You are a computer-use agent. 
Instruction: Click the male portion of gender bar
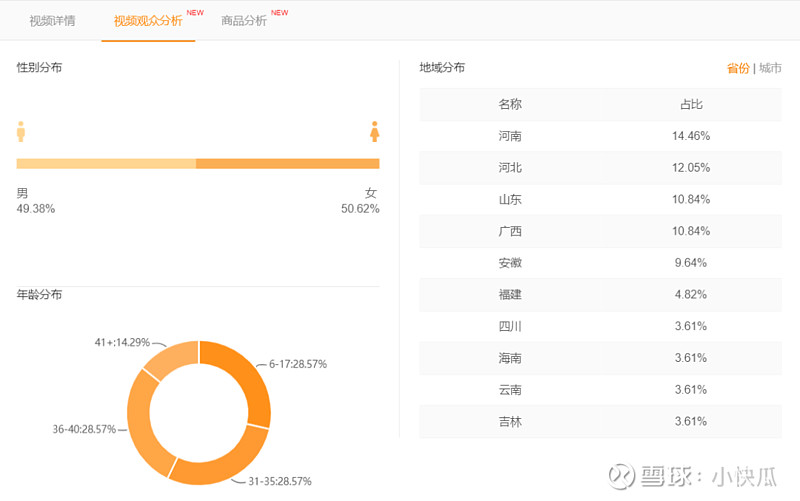(x=106, y=164)
